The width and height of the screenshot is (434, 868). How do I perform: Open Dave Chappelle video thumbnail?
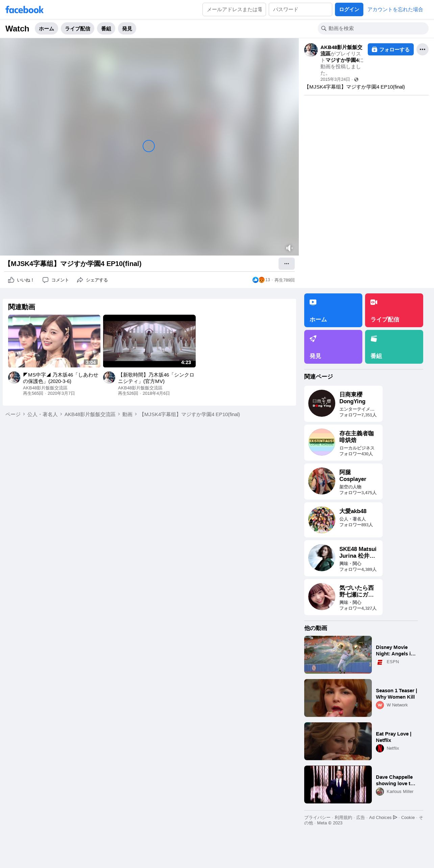338,785
